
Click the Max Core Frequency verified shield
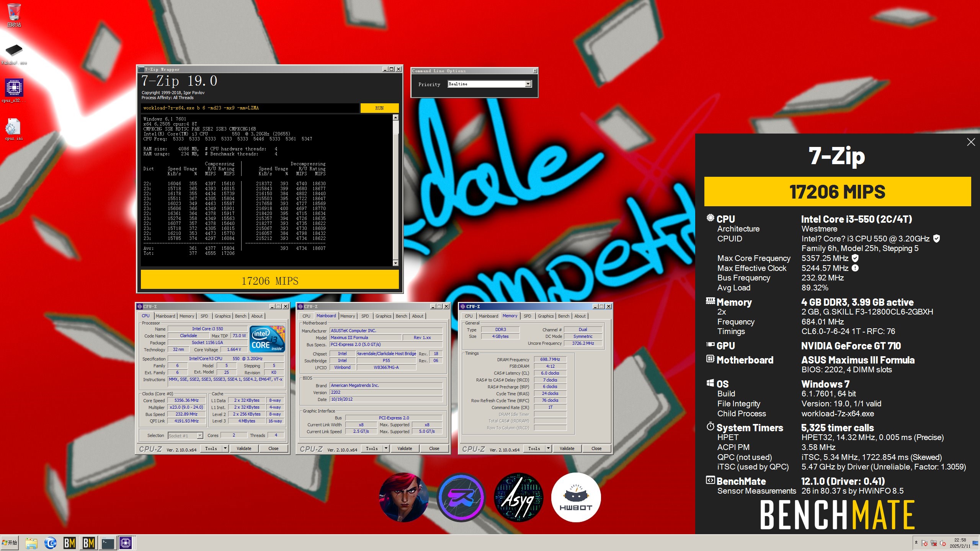coord(855,258)
